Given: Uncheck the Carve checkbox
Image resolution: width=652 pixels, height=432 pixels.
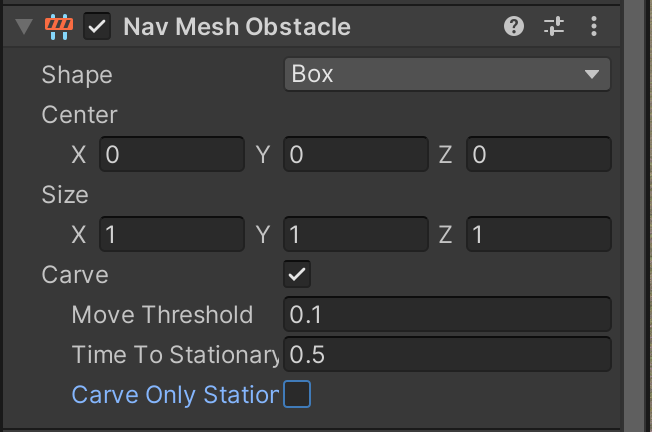Looking at the screenshot, I should coord(297,274).
